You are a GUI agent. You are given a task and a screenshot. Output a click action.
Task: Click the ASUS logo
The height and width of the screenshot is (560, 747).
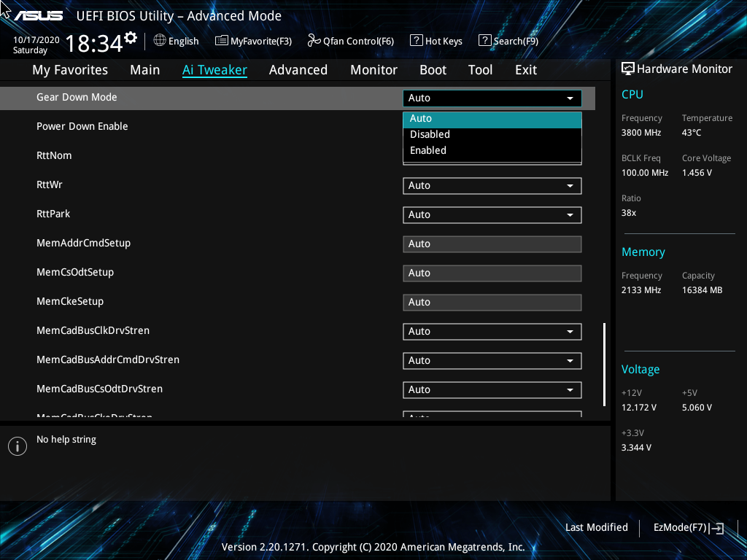tap(38, 16)
